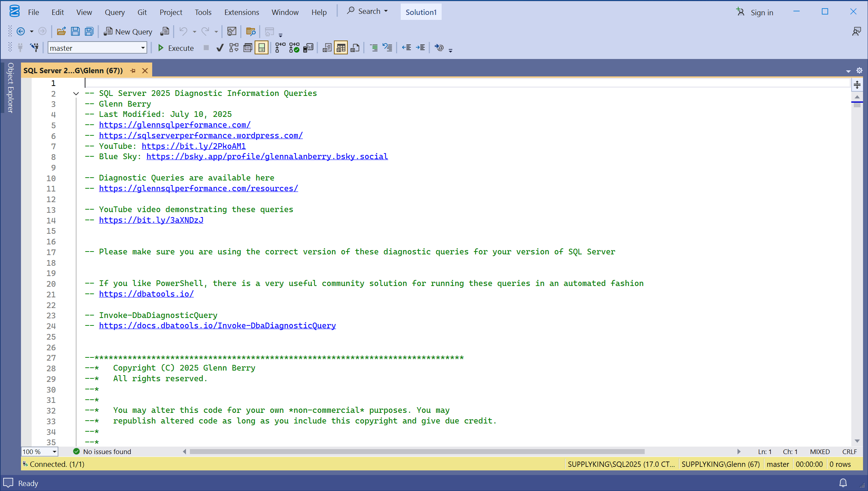Image resolution: width=868 pixels, height=491 pixels.
Task: Open the Object Explorer side tab
Action: point(10,88)
